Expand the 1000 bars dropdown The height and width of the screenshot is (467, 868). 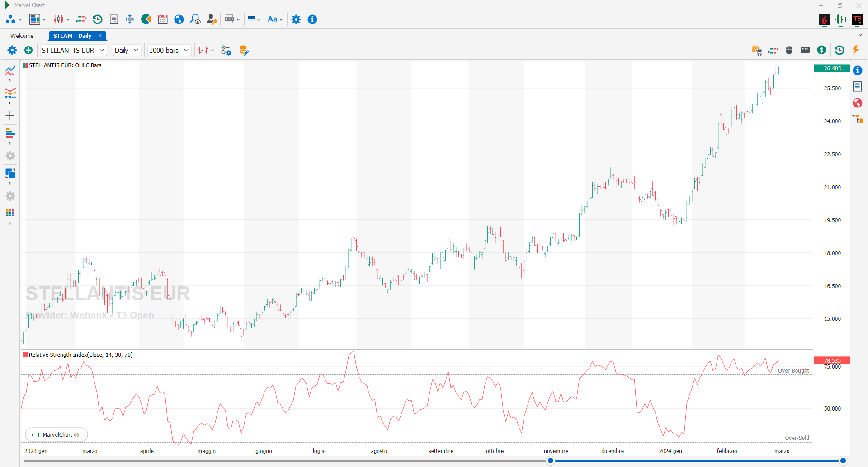click(x=169, y=50)
